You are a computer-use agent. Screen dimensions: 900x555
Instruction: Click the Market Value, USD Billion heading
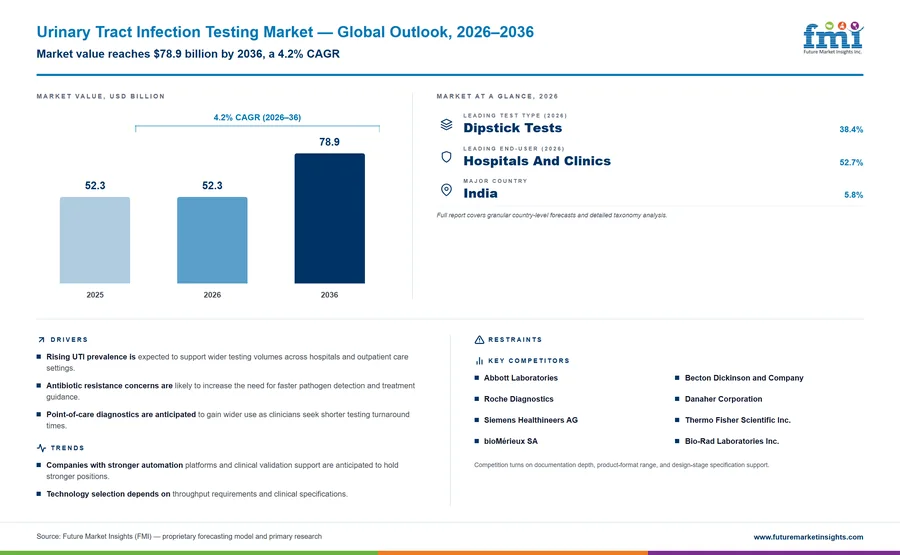coord(100,96)
